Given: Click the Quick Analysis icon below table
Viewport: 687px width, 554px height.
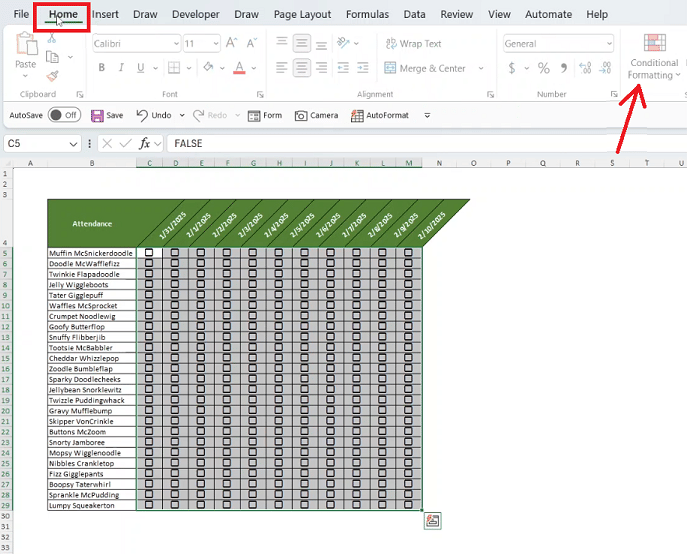Looking at the screenshot, I should 432,521.
